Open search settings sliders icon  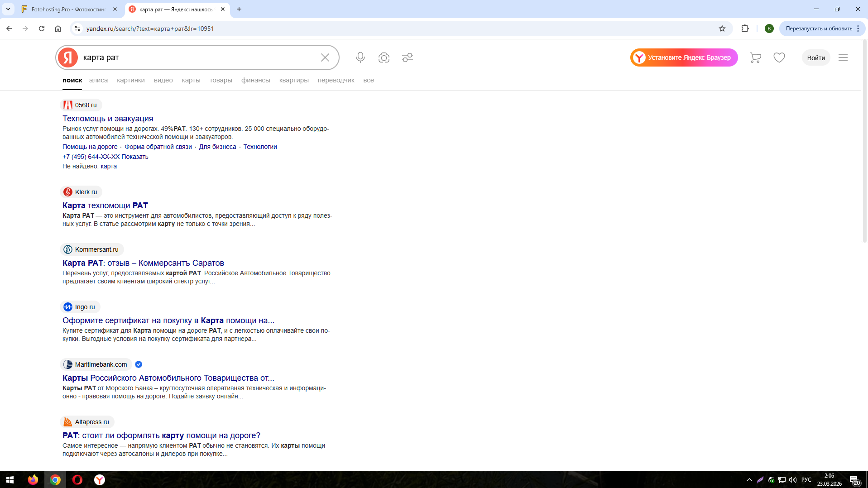[x=408, y=57]
